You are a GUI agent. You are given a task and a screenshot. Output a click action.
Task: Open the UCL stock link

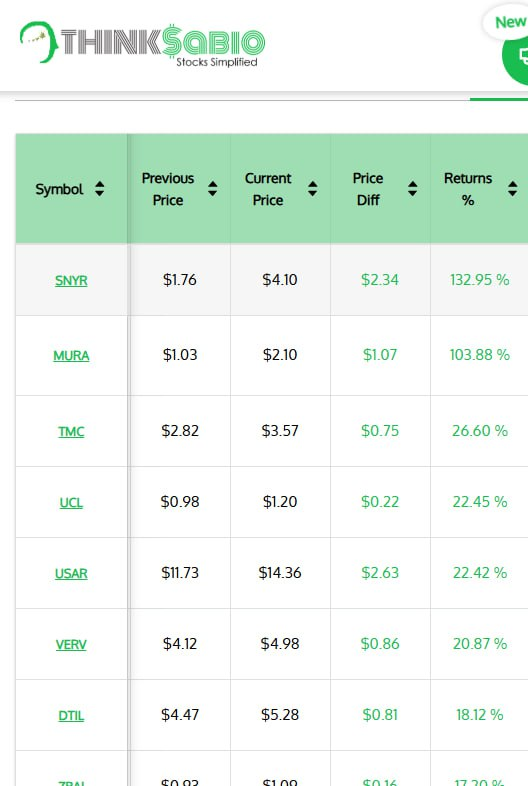pyautogui.click(x=71, y=503)
